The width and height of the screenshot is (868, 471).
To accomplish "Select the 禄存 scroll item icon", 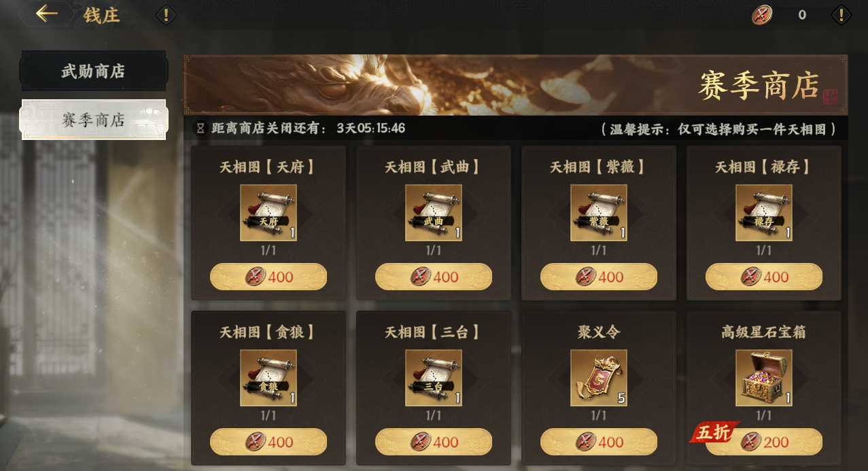I will tap(764, 213).
